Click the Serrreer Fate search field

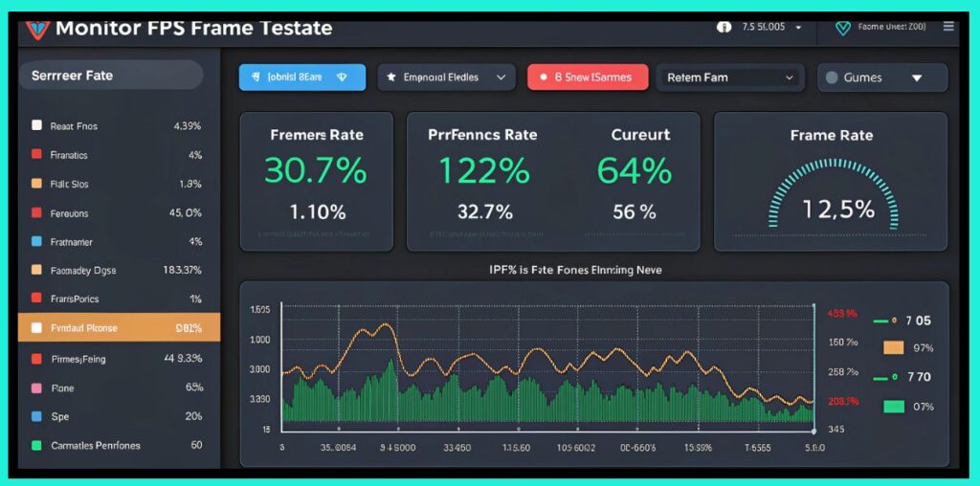tap(110, 75)
